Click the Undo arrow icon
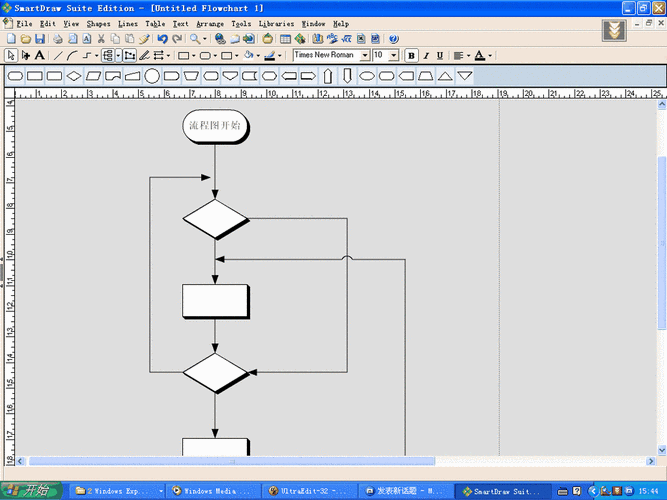This screenshot has width=667, height=500. point(162,39)
